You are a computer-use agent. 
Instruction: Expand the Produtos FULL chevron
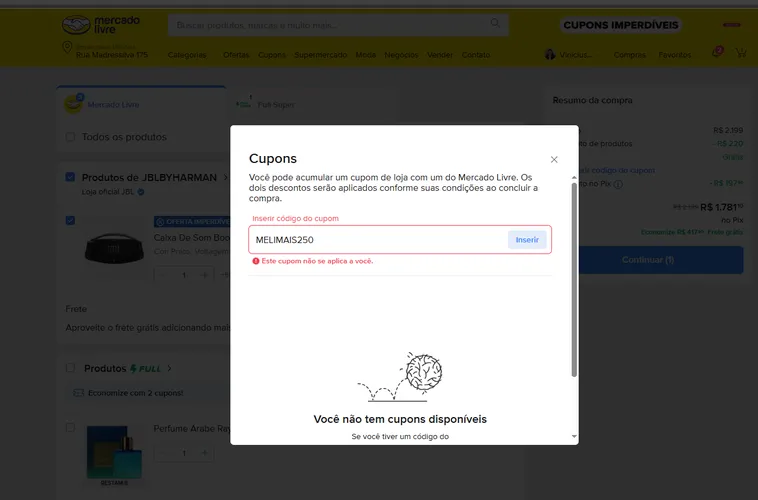click(x=169, y=368)
